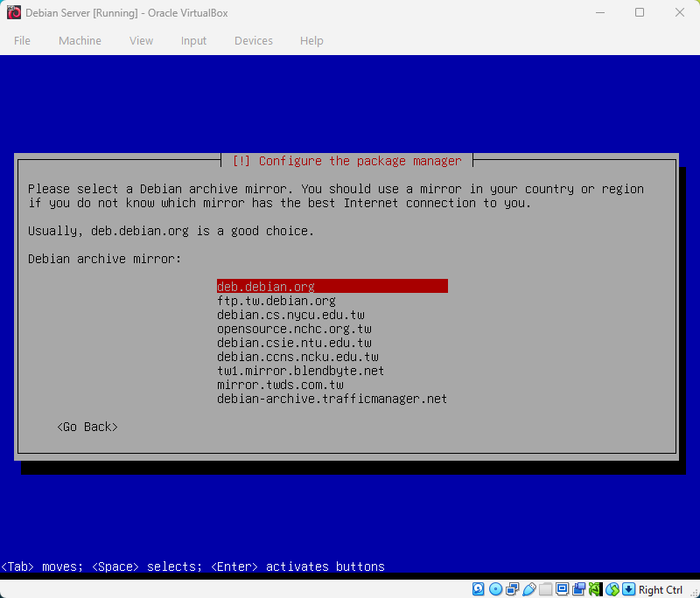Open the View menu

click(141, 40)
